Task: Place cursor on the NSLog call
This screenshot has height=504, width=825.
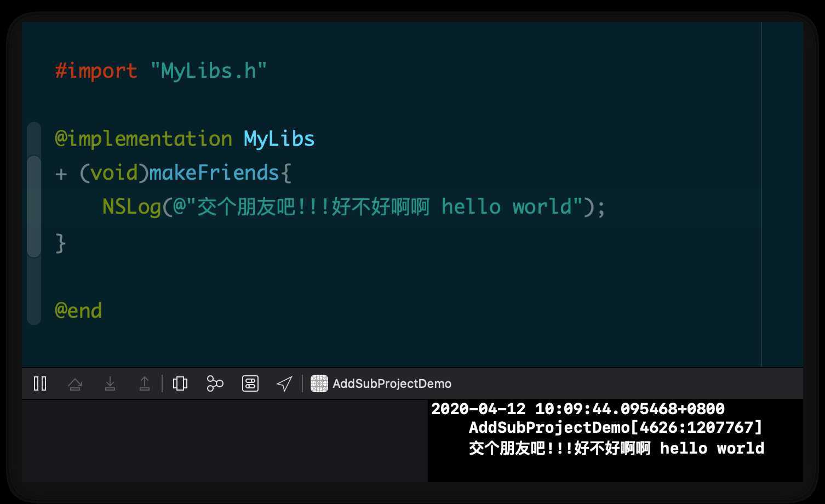Action: tap(131, 207)
